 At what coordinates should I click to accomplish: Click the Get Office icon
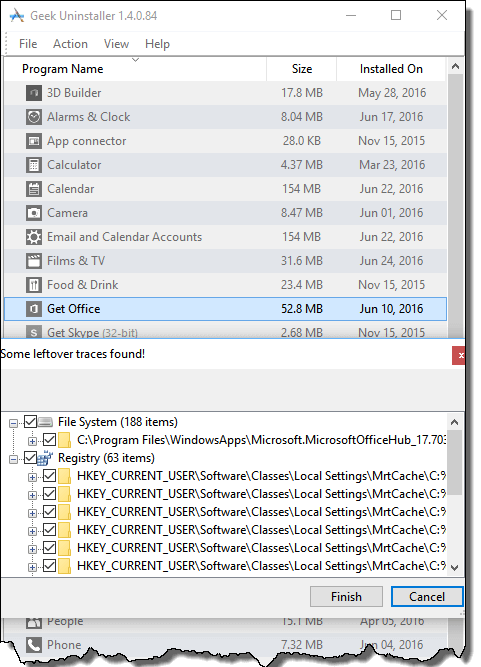click(34, 309)
